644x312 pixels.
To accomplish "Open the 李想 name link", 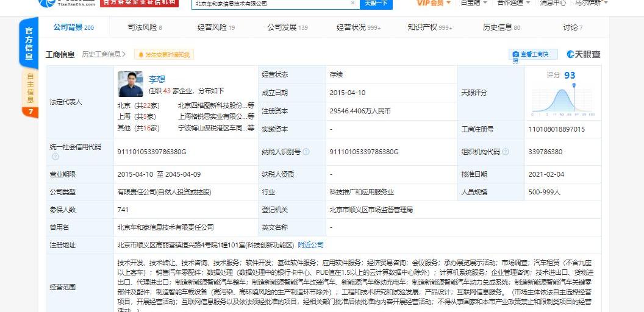I will (x=157, y=79).
